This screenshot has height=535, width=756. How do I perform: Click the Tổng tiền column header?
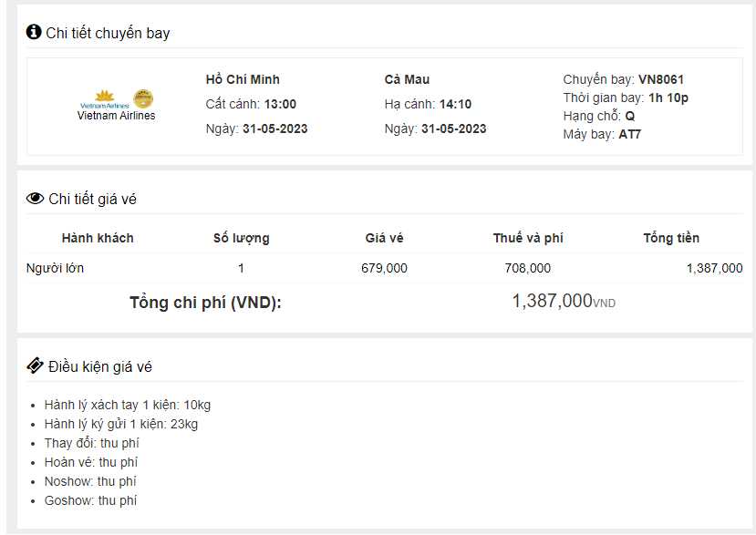click(x=671, y=238)
